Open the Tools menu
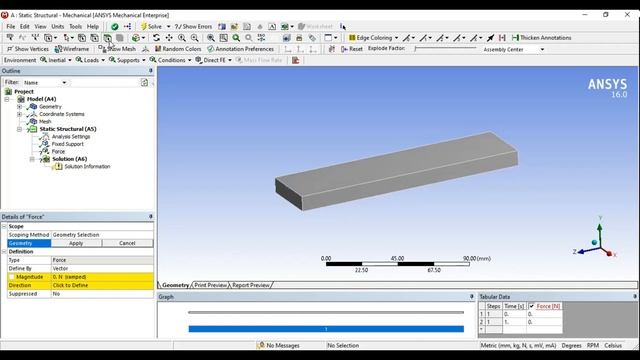This screenshot has height=360, width=640. (75, 27)
